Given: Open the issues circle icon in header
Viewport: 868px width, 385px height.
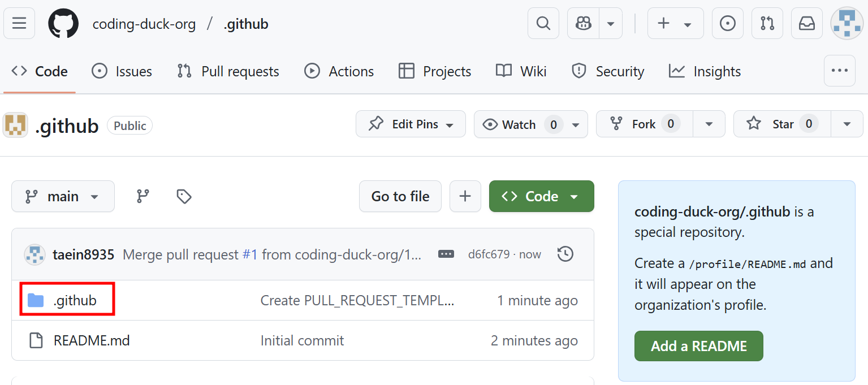Looking at the screenshot, I should 727,23.
